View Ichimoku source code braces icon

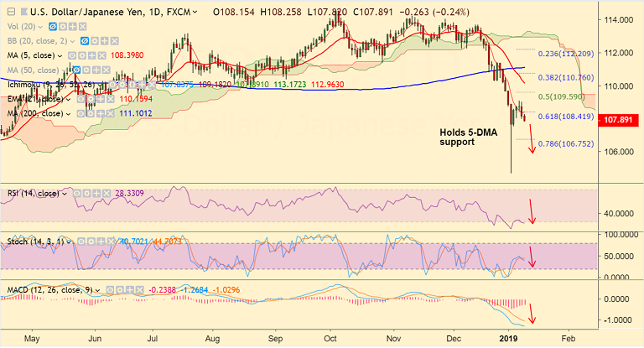pyautogui.click(x=132, y=85)
